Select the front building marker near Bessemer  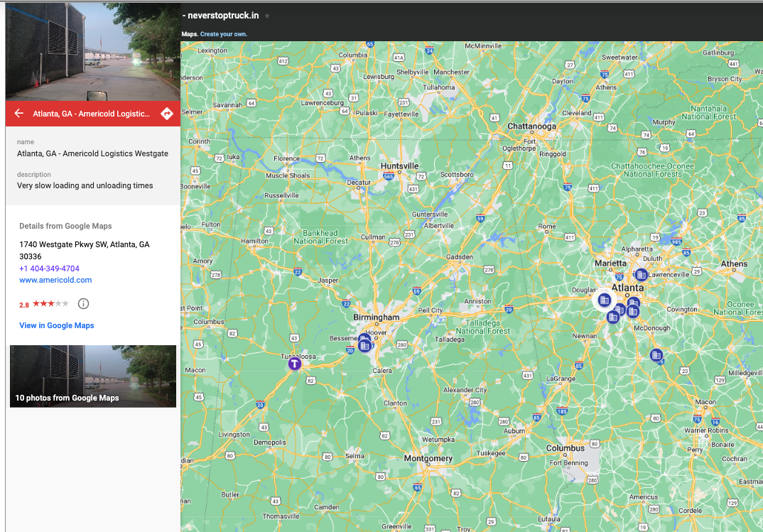pyautogui.click(x=364, y=346)
